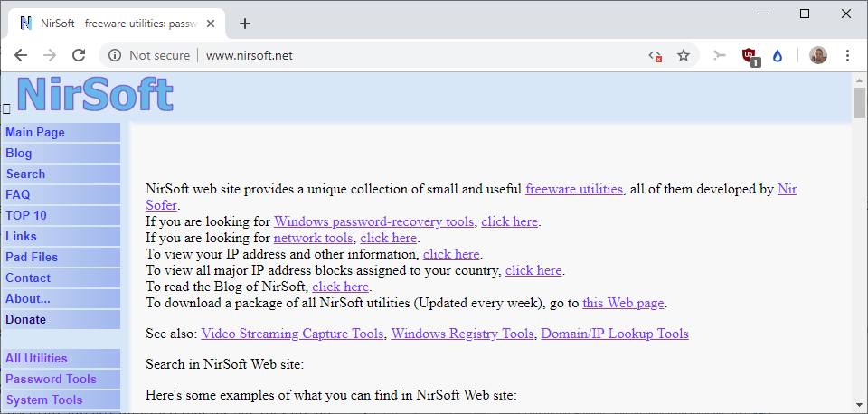
Task: Go forward using the forward arrow
Action: [50, 55]
